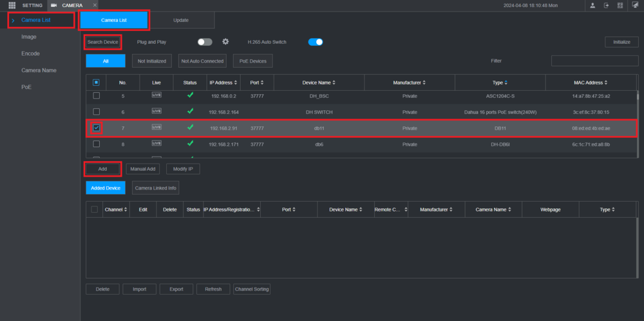Image resolution: width=644 pixels, height=321 pixels.
Task: Switch to the Update tab
Action: [181, 20]
